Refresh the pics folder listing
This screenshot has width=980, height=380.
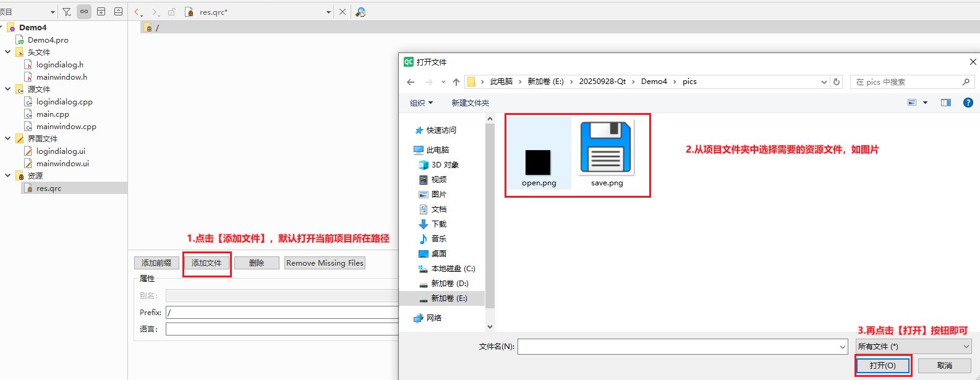[837, 82]
